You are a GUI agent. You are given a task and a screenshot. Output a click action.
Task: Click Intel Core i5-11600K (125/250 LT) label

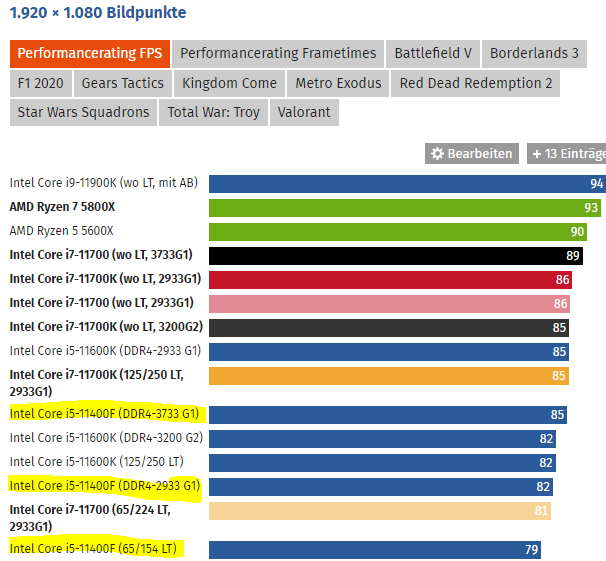(97, 462)
